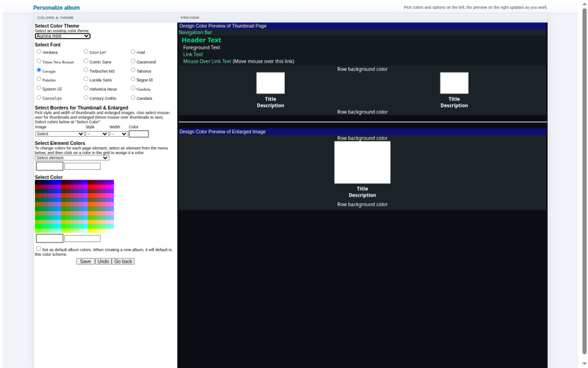
Task: Choose the Courier font option
Action: tap(86, 51)
